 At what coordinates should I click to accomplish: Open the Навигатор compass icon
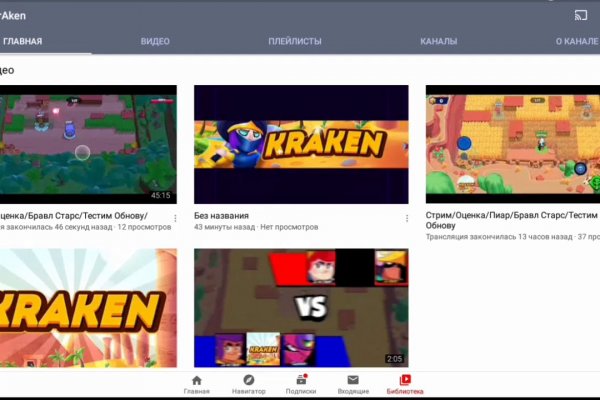point(249,384)
